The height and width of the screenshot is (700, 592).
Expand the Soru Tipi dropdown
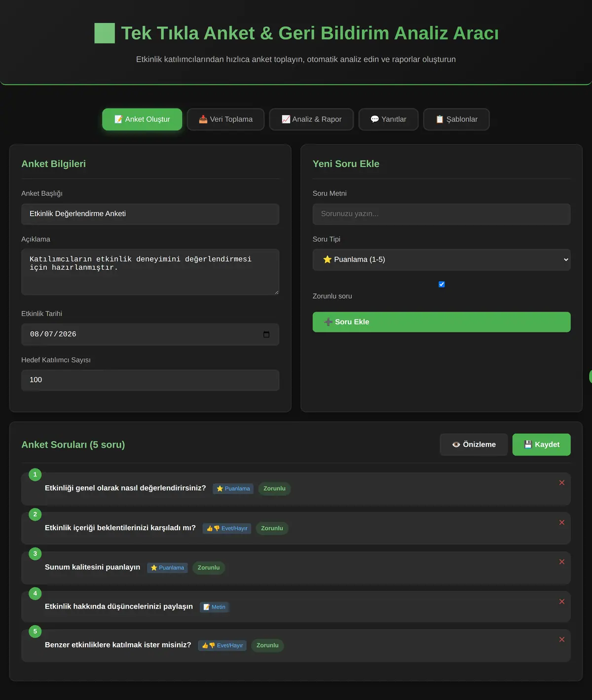click(442, 260)
